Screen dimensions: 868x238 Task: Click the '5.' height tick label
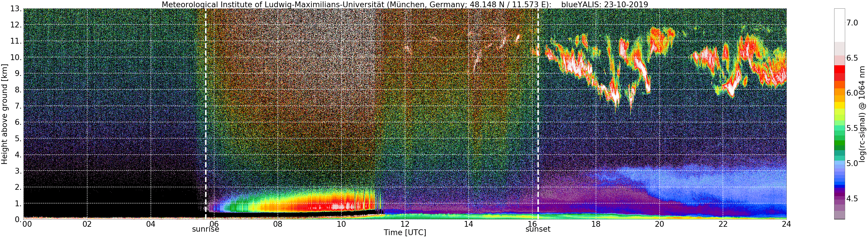[18, 138]
